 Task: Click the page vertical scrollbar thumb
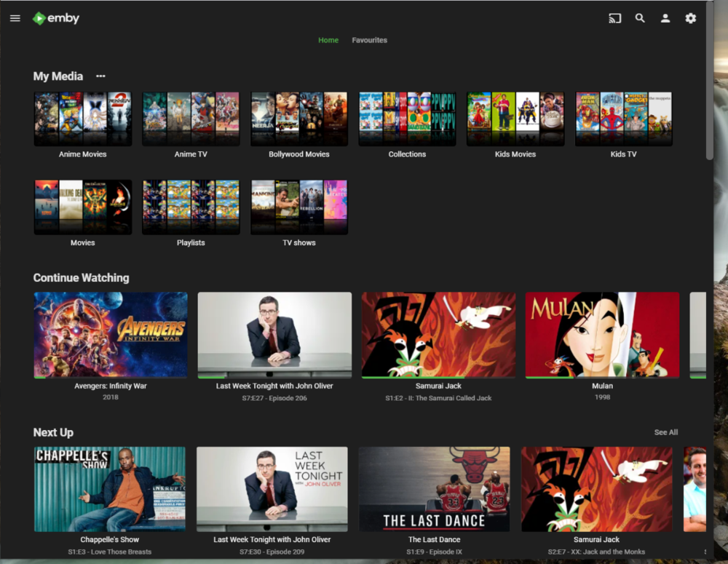point(709,82)
